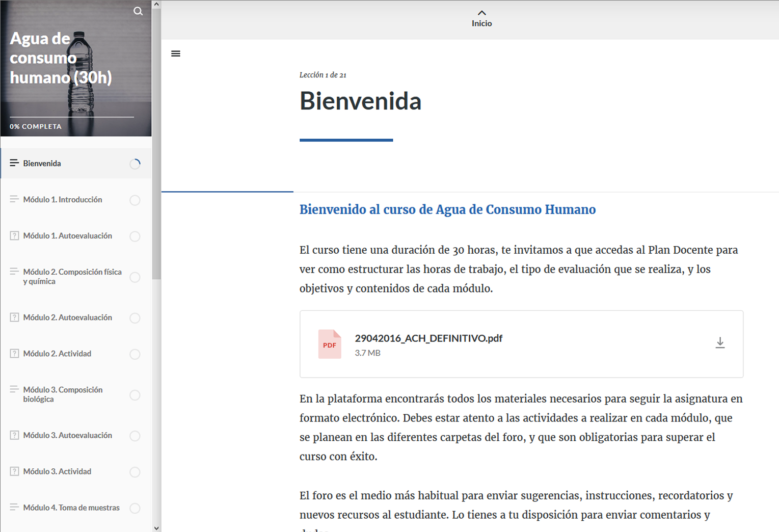
Task: Toggle sidebar with the hamburger menu icon
Action: tap(176, 54)
